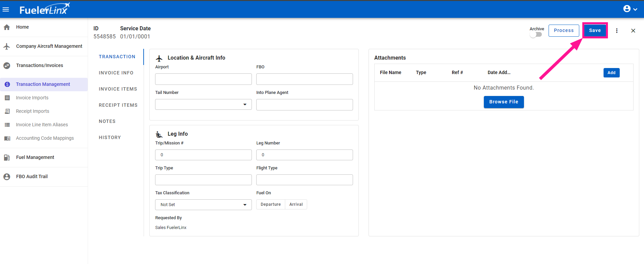
Task: Click the Accounting Code Mappings icon
Action: click(x=7, y=138)
